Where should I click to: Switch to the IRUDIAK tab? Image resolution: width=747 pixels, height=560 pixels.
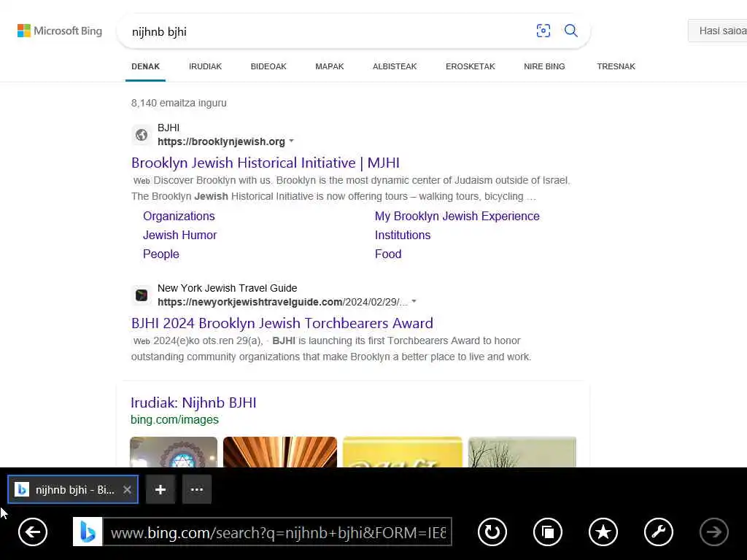pyautogui.click(x=205, y=66)
